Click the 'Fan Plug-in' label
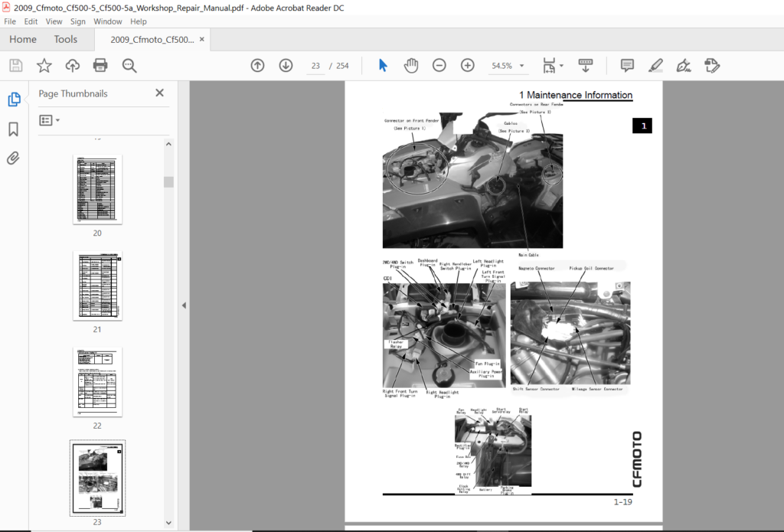 [x=487, y=364]
